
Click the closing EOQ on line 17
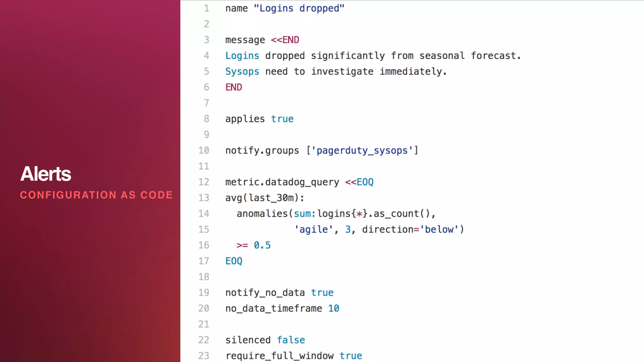pos(234,261)
